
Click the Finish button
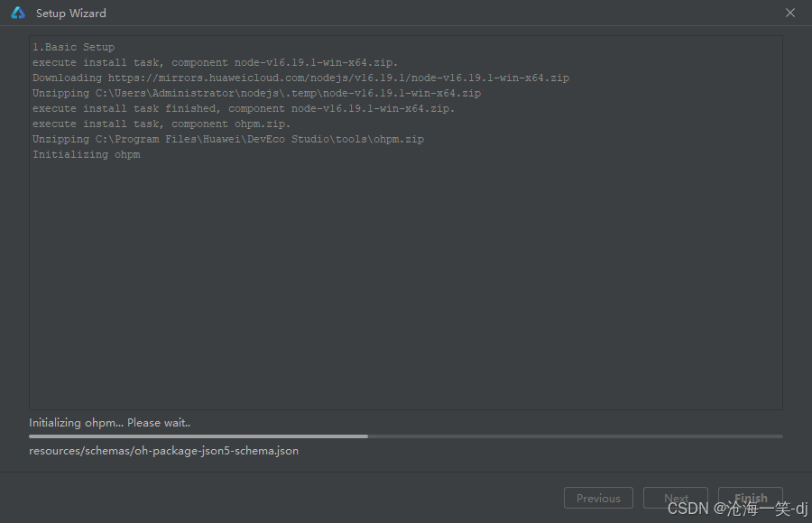pyautogui.click(x=751, y=498)
